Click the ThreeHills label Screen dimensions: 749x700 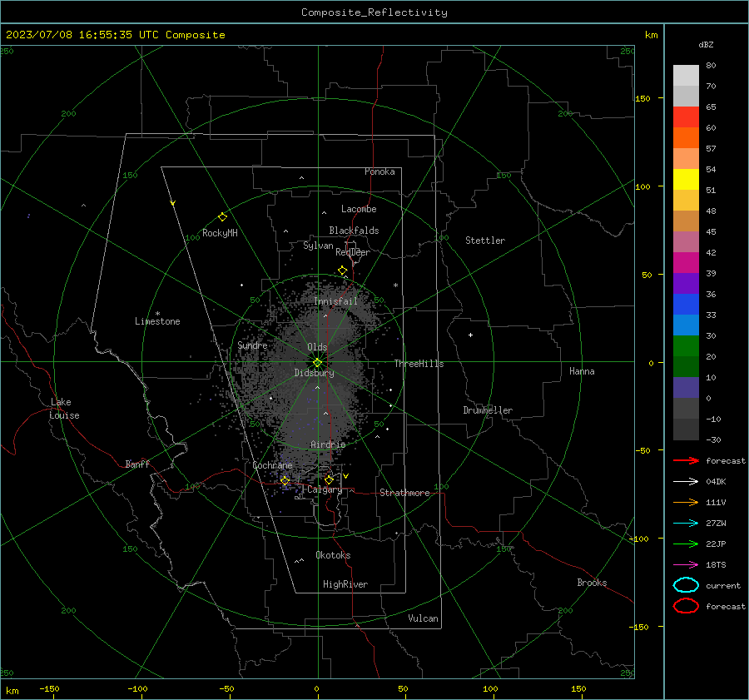tap(419, 364)
